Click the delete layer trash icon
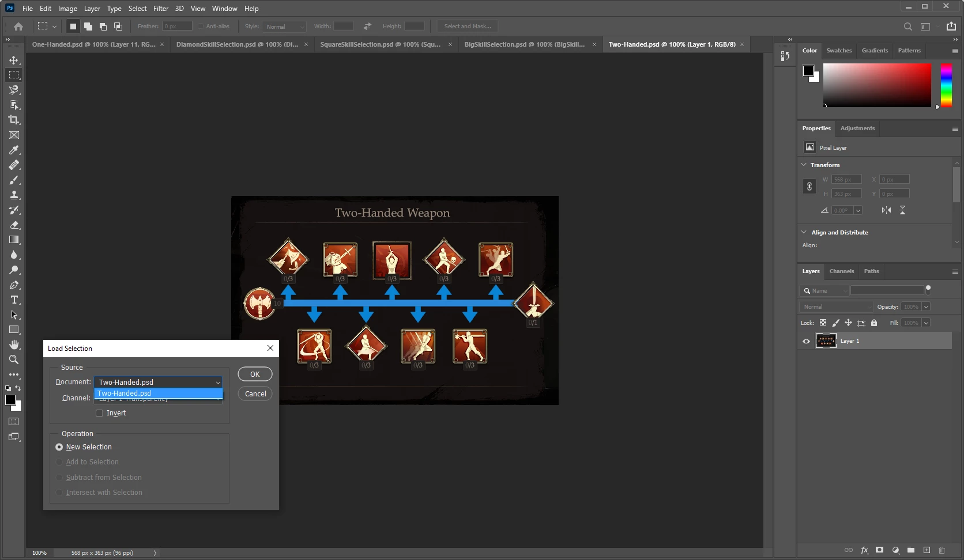The height and width of the screenshot is (560, 964). (x=942, y=550)
